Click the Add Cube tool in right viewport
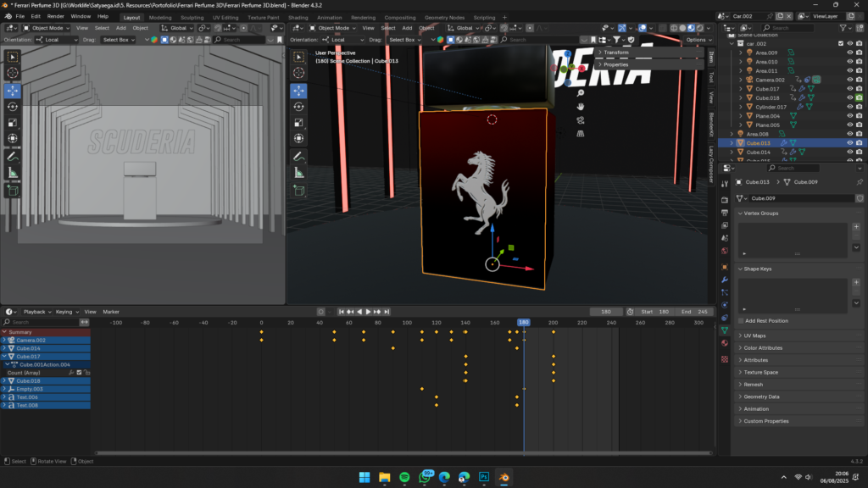 (298, 191)
